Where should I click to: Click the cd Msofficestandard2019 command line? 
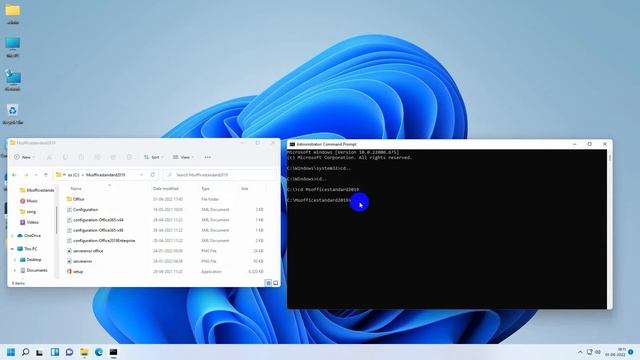click(323, 189)
